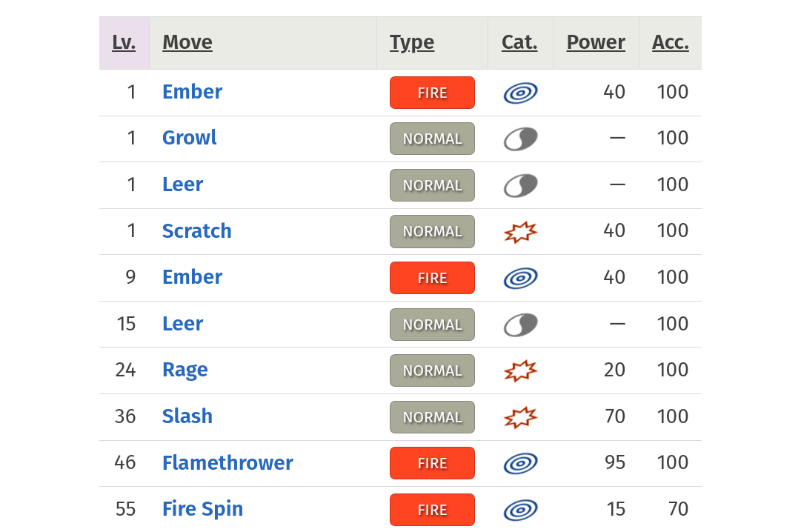The width and height of the screenshot is (801, 532).
Task: Sort moves by the Power column header
Action: 596,42
